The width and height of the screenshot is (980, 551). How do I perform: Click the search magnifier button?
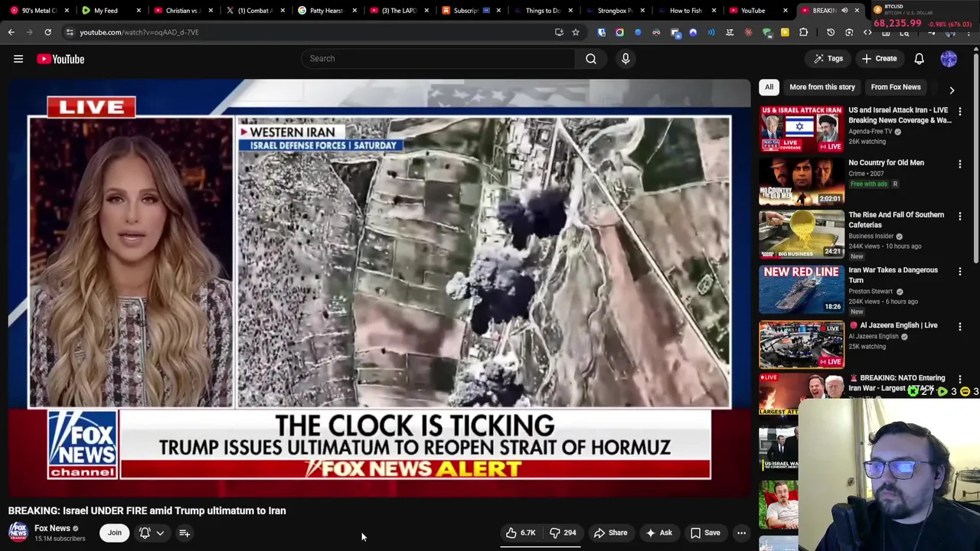(x=591, y=58)
